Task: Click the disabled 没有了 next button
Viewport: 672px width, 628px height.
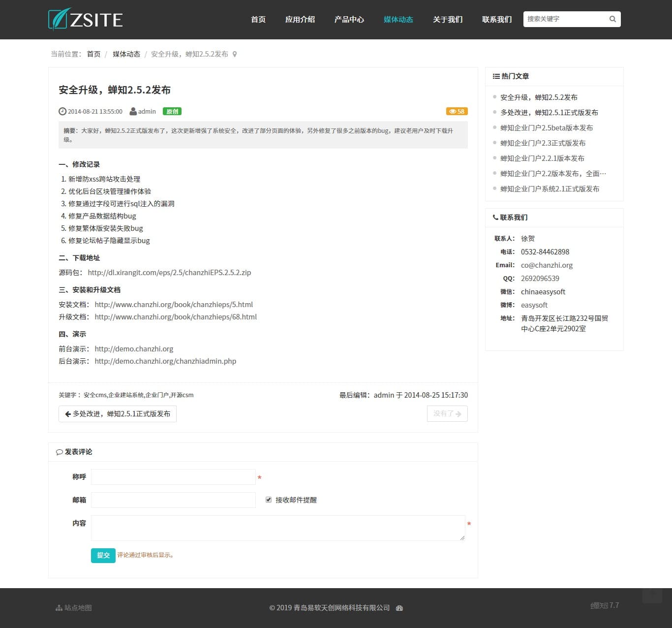Action: (447, 414)
